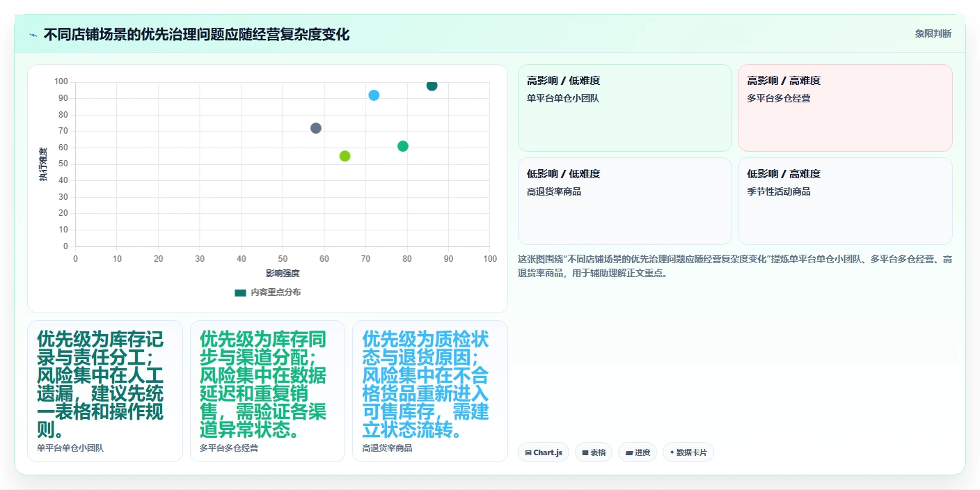Click the lime green scatter point
The width and height of the screenshot is (980, 490).
click(345, 156)
